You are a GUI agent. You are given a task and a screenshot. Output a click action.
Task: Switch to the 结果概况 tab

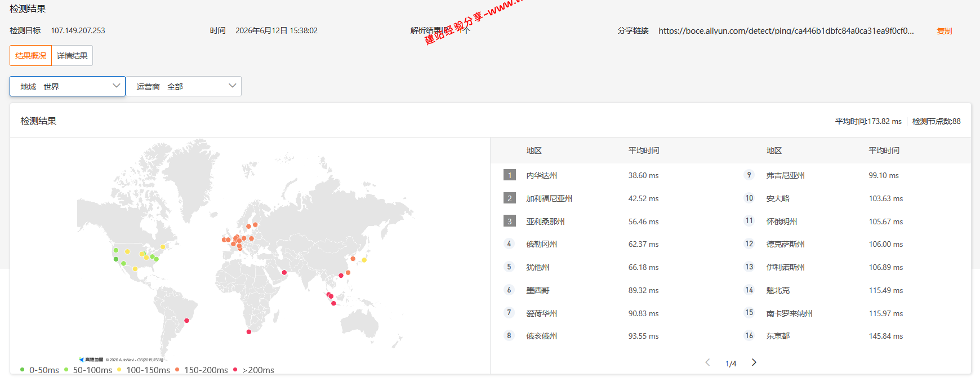[x=31, y=56]
